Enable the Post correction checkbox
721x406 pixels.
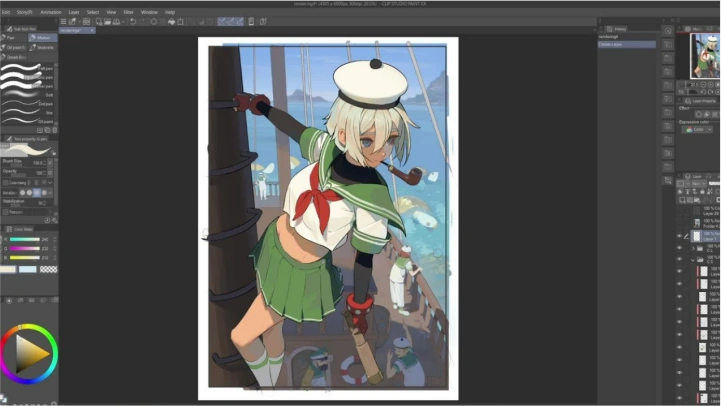click(x=6, y=212)
